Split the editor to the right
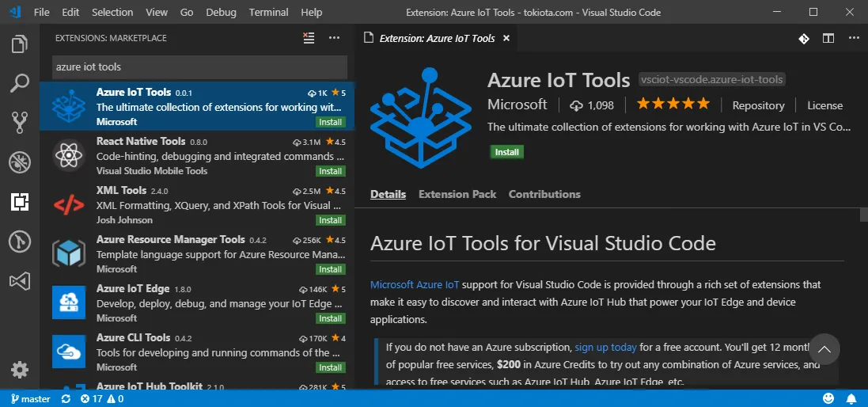This screenshot has width=868, height=407. [x=828, y=38]
